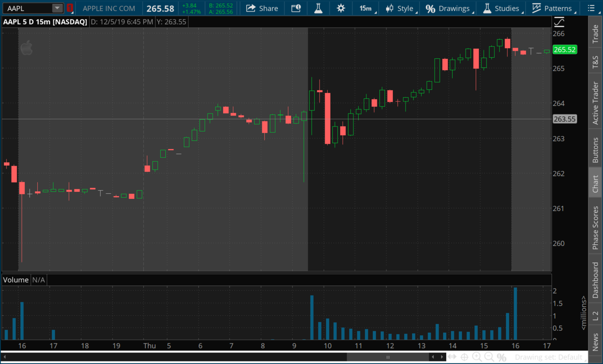Click the gray 263.55 crosshair price label
Screen dimensions: 603x364
(x=564, y=119)
